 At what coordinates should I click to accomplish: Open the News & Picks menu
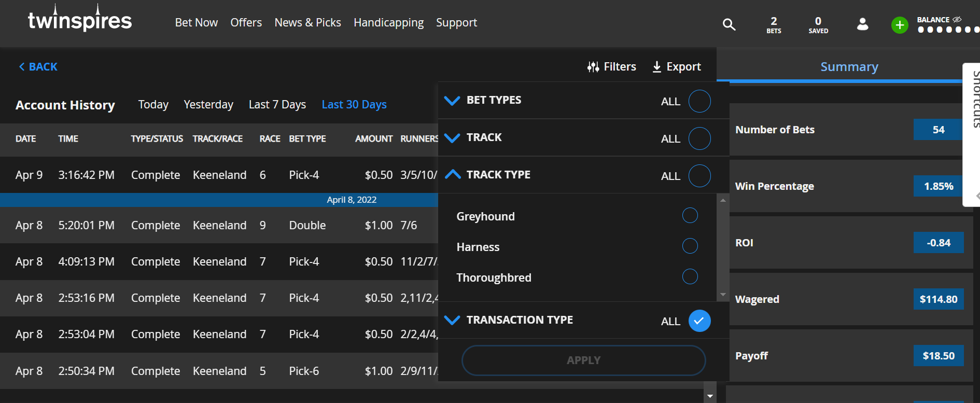(308, 23)
